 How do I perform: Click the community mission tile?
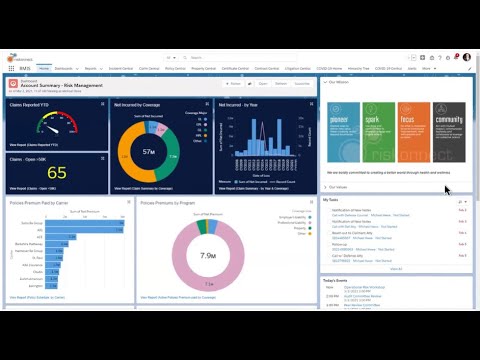point(449,132)
